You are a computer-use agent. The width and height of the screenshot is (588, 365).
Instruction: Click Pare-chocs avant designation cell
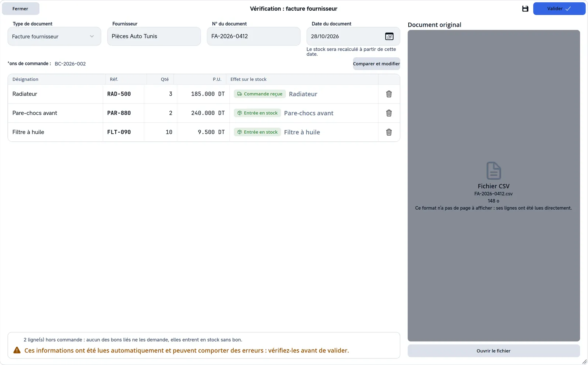55,113
